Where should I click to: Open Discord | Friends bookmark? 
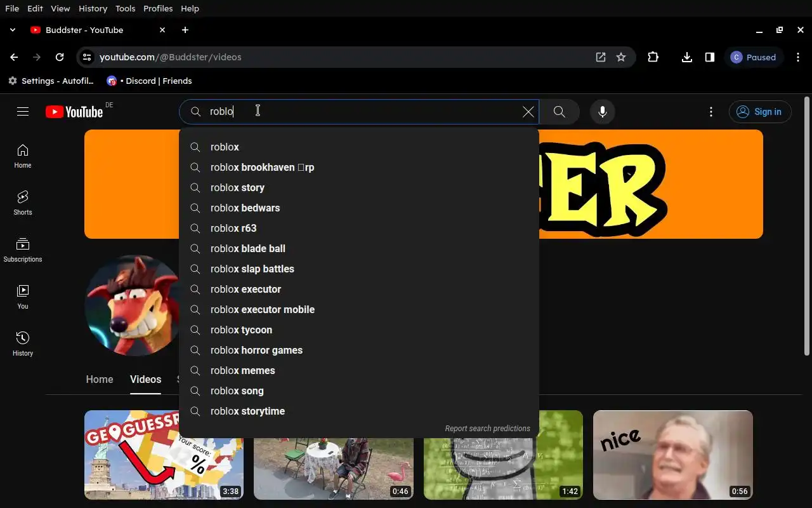[x=150, y=81]
